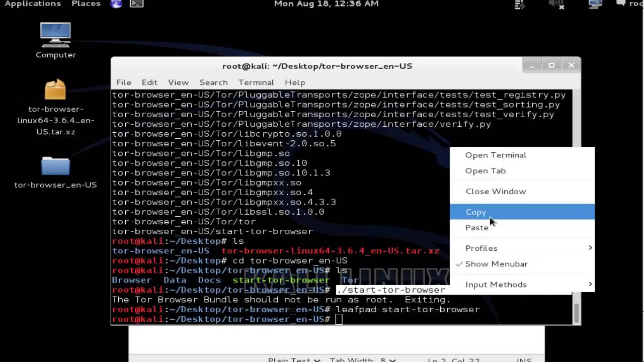The image size is (644, 362).
Task: Choose Open Terminal from context menu
Action: (x=522, y=155)
